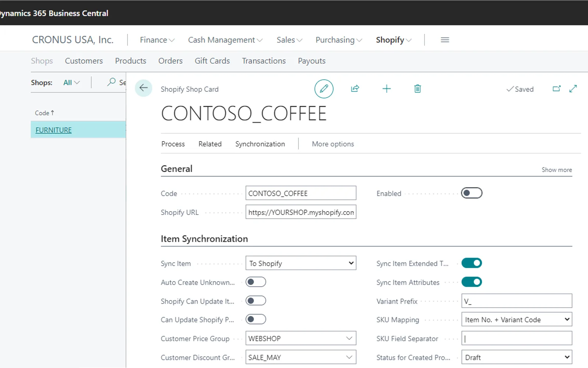The image size is (588, 368).
Task: Go to the Orders page
Action: pyautogui.click(x=171, y=61)
